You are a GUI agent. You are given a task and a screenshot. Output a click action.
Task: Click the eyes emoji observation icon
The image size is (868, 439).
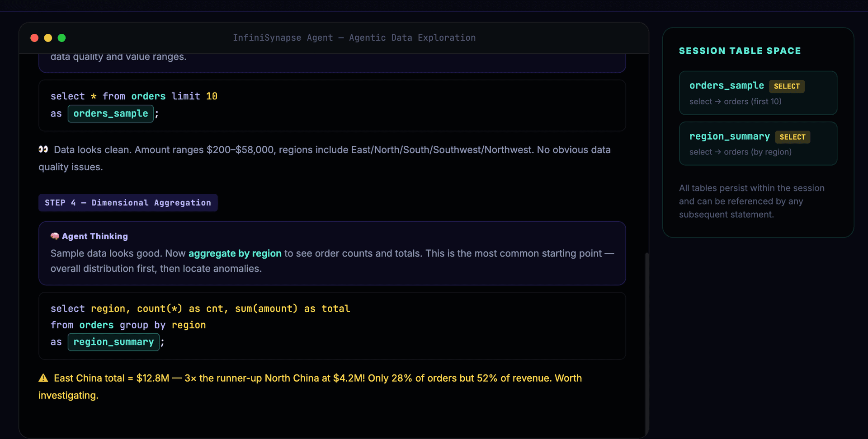(43, 149)
